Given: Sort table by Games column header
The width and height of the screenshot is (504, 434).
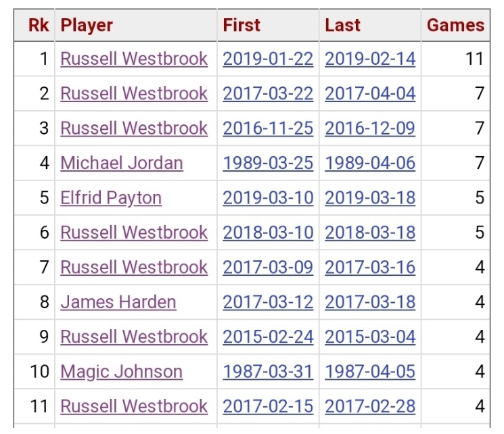Looking at the screenshot, I should click(x=455, y=26).
